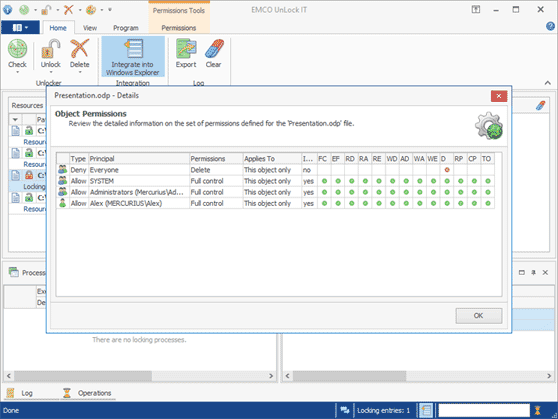Click the TO column header
Image resolution: width=558 pixels, height=419 pixels.
tap(487, 158)
